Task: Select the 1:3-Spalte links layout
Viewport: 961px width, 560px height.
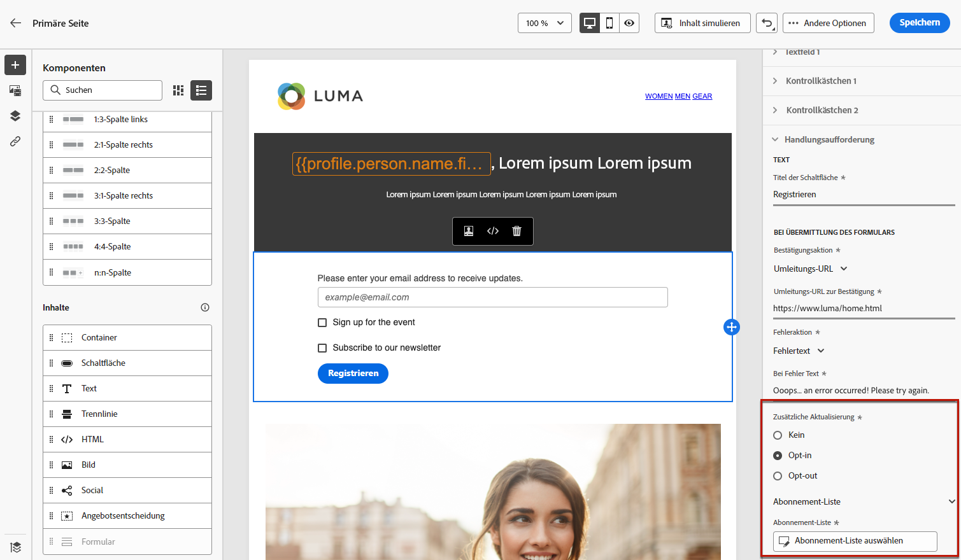Action: pos(127,120)
